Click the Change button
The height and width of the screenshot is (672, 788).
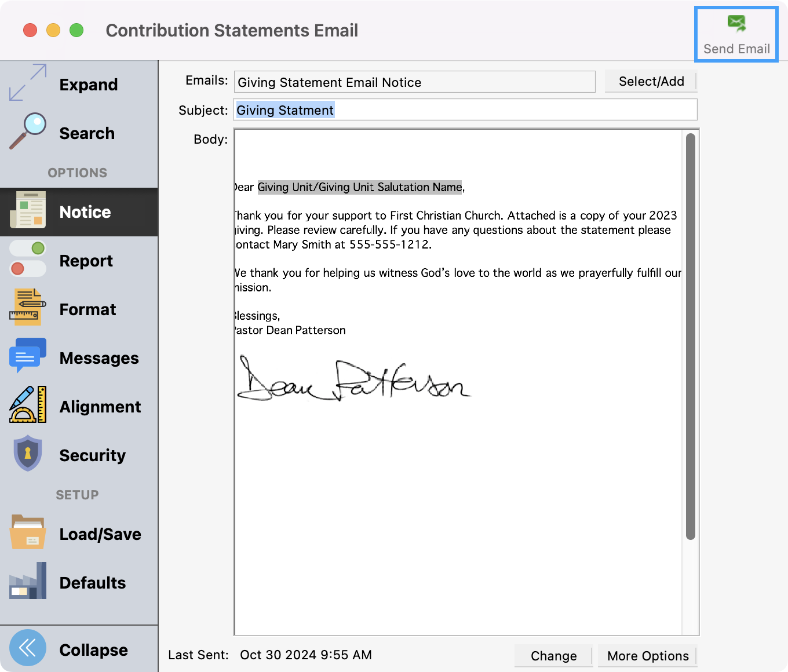coord(553,656)
